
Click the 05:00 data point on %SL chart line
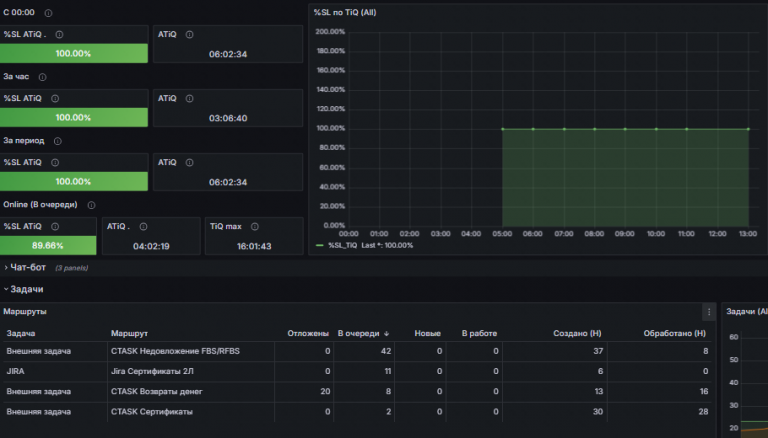point(503,129)
